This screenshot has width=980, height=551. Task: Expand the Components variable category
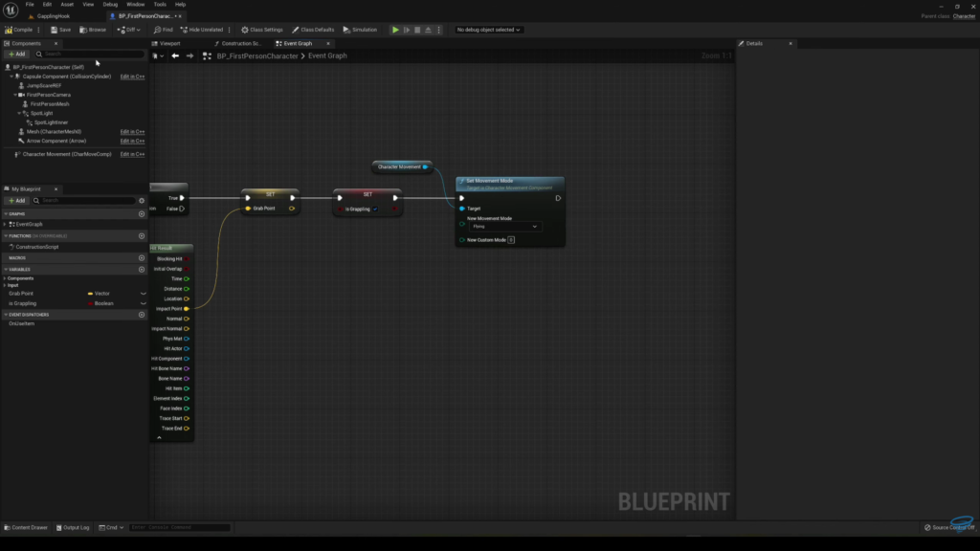pos(5,278)
